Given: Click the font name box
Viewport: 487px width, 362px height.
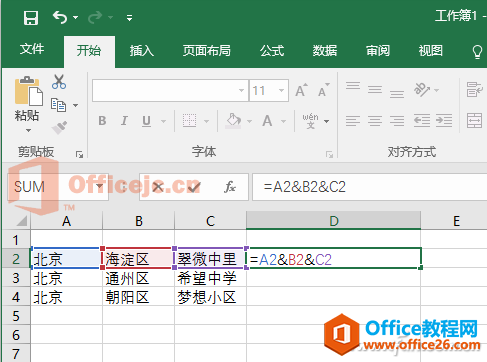Looking at the screenshot, I should tap(170, 90).
